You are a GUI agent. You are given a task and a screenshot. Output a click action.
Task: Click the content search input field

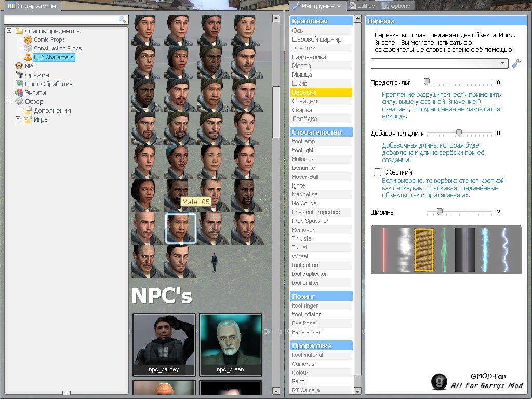click(x=66, y=20)
